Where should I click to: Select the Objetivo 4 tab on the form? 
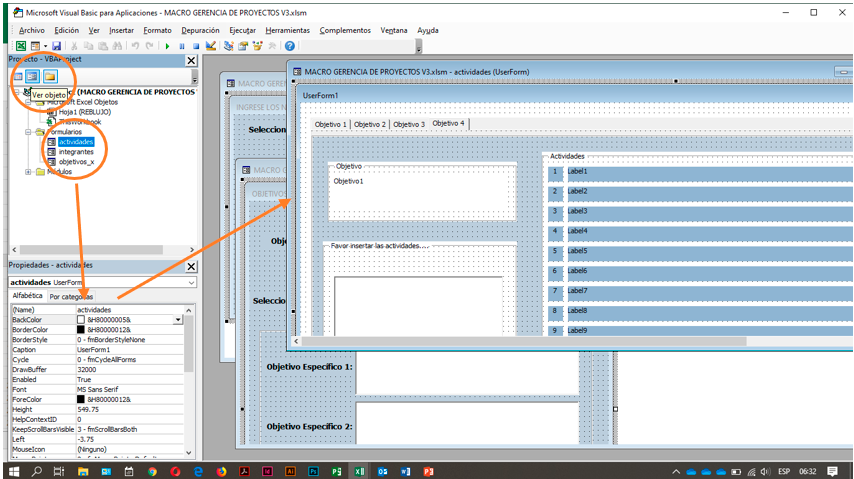(x=448, y=123)
